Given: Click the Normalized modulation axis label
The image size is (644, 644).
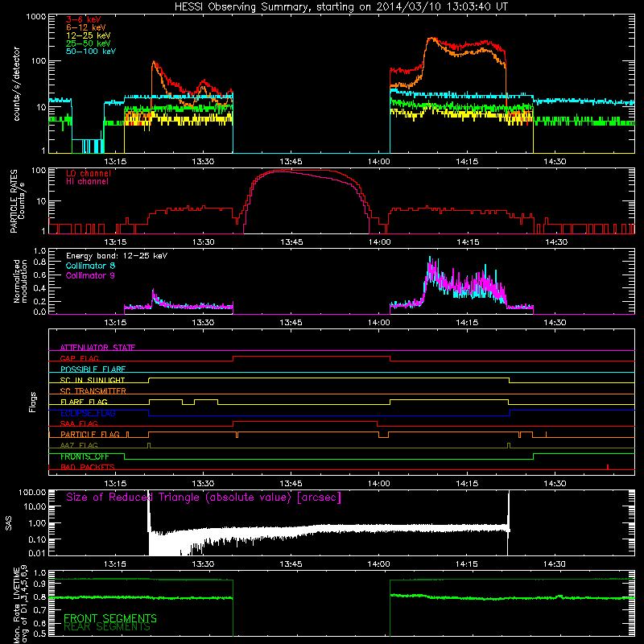Looking at the screenshot, I should [x=21, y=281].
